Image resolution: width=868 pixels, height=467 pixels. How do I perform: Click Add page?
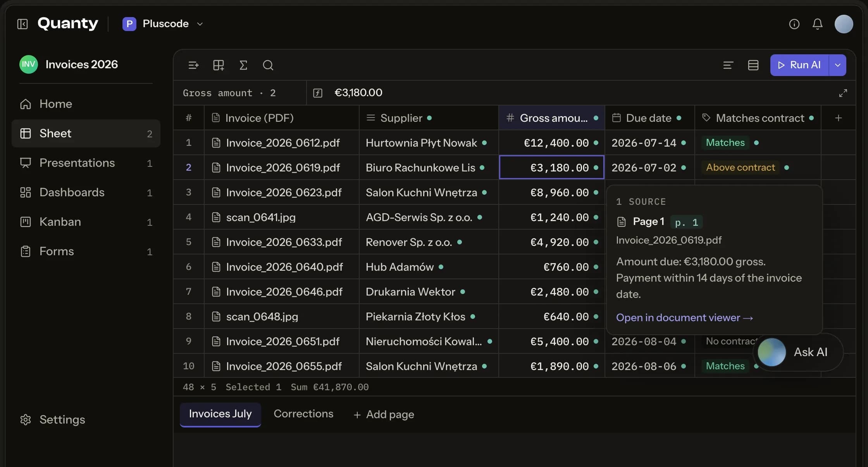[384, 415]
